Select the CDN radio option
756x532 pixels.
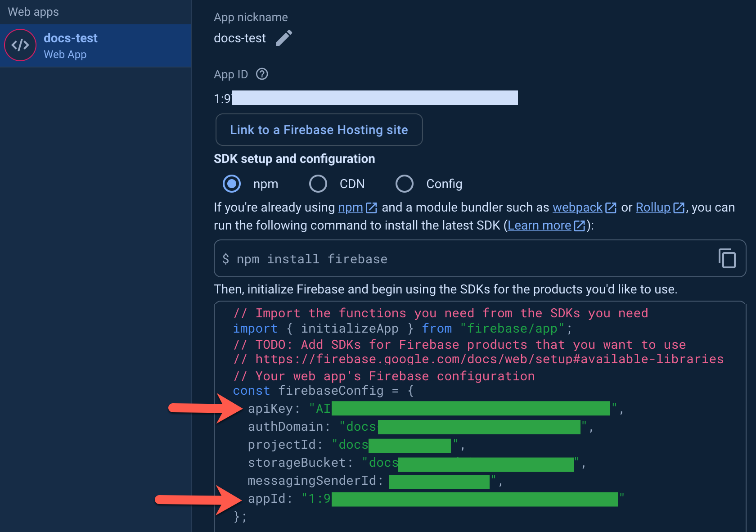click(318, 184)
